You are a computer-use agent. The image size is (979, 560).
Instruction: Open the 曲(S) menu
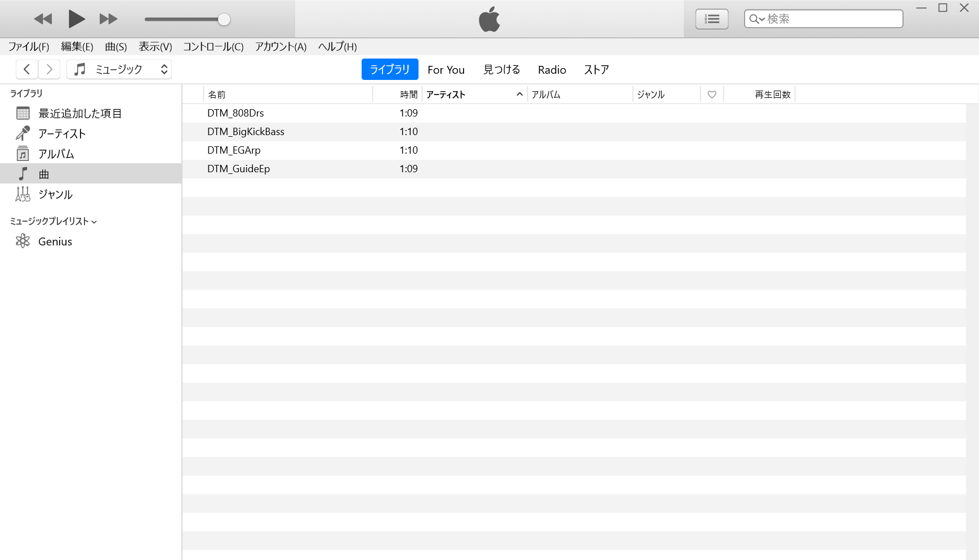(x=116, y=47)
